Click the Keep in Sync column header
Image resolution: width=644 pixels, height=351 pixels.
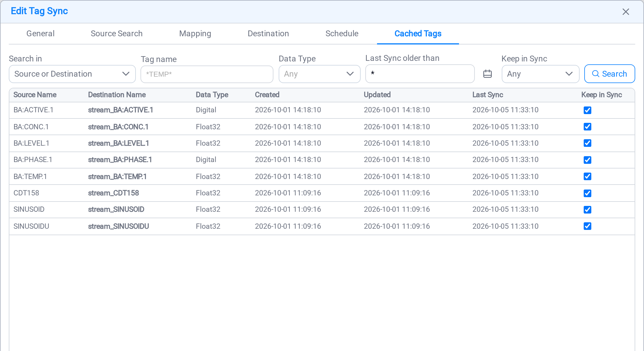click(602, 95)
